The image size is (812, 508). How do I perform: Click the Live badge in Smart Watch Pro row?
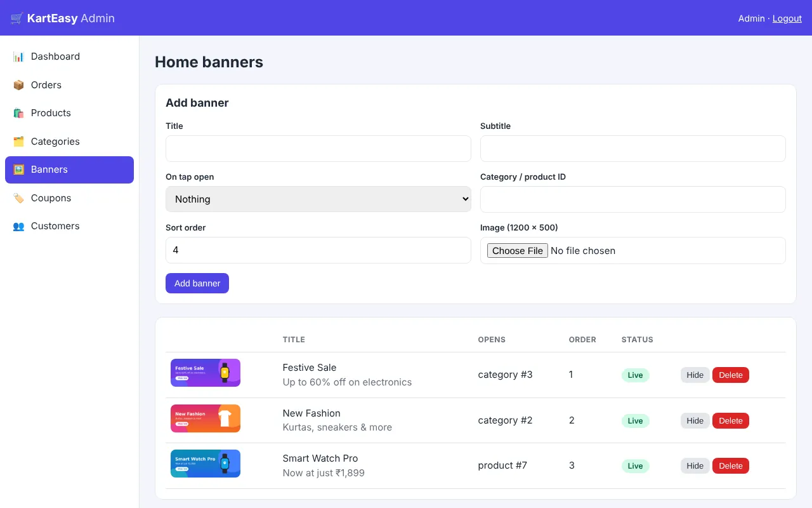coord(636,466)
